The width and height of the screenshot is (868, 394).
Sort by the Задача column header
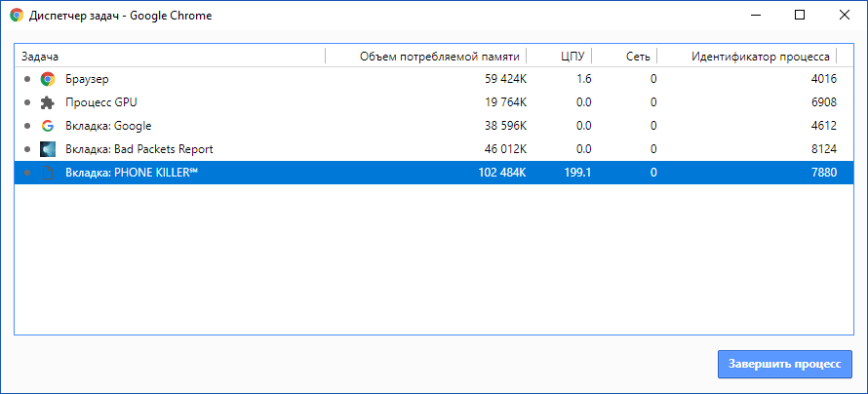coord(40,57)
